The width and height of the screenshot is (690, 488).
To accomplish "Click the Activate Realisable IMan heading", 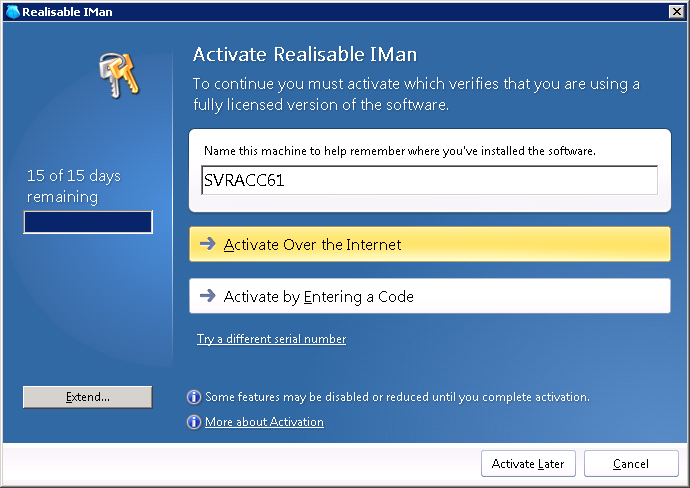I will 304,54.
